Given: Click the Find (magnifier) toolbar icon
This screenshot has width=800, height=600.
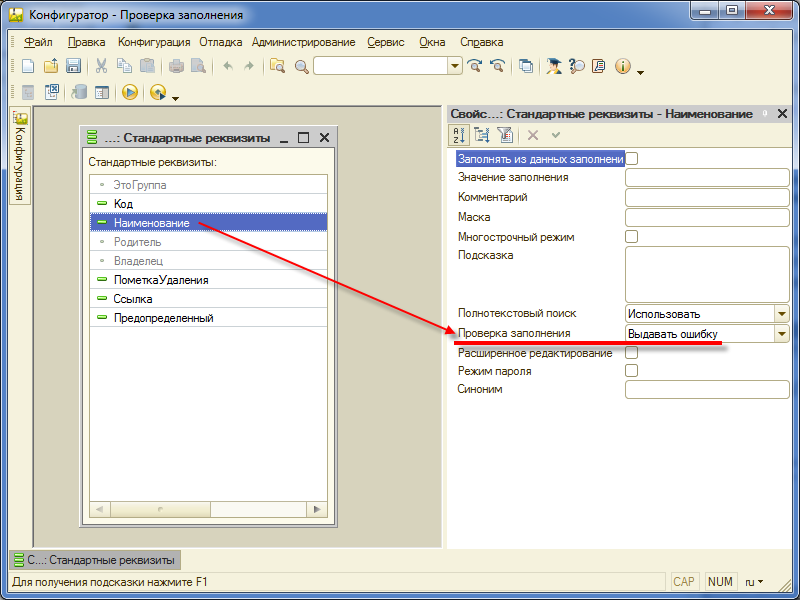Looking at the screenshot, I should (x=300, y=66).
